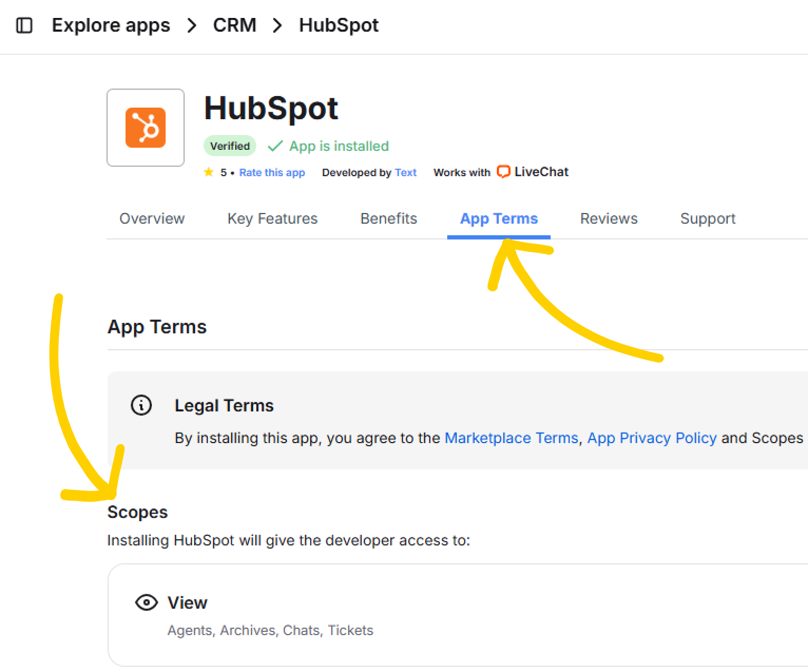Click the Legal Terms info icon
The width and height of the screenshot is (808, 672).
pyautogui.click(x=141, y=405)
